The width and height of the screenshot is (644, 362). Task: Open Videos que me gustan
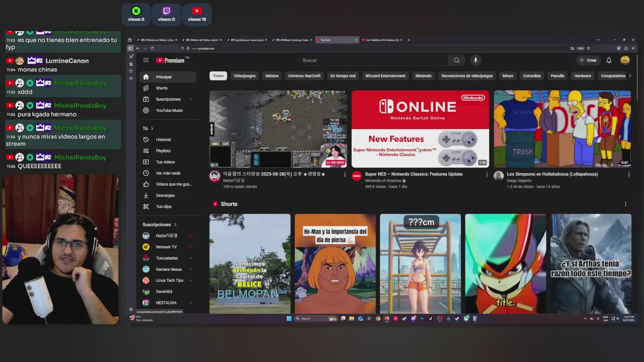(168, 184)
